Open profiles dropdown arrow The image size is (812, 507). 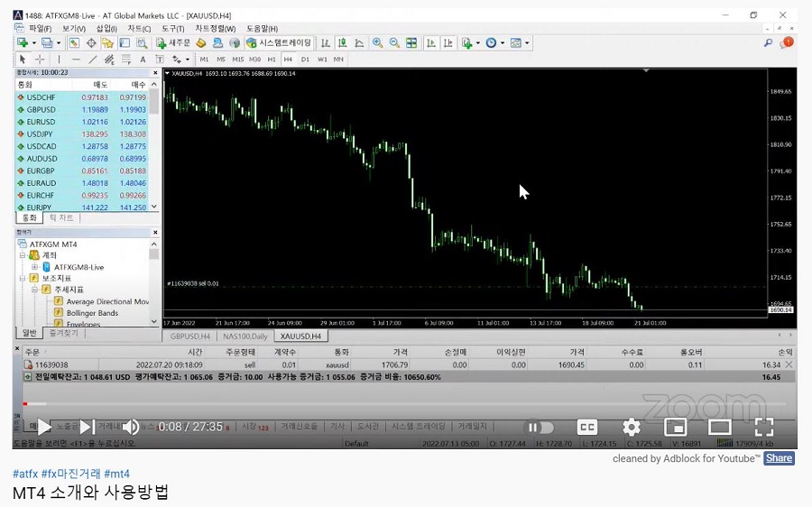pyautogui.click(x=59, y=43)
